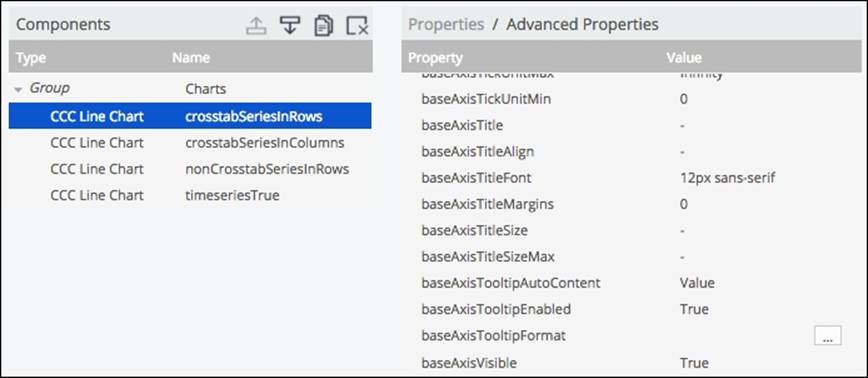Edit the baseAxisTitleMargins value 0

click(684, 204)
